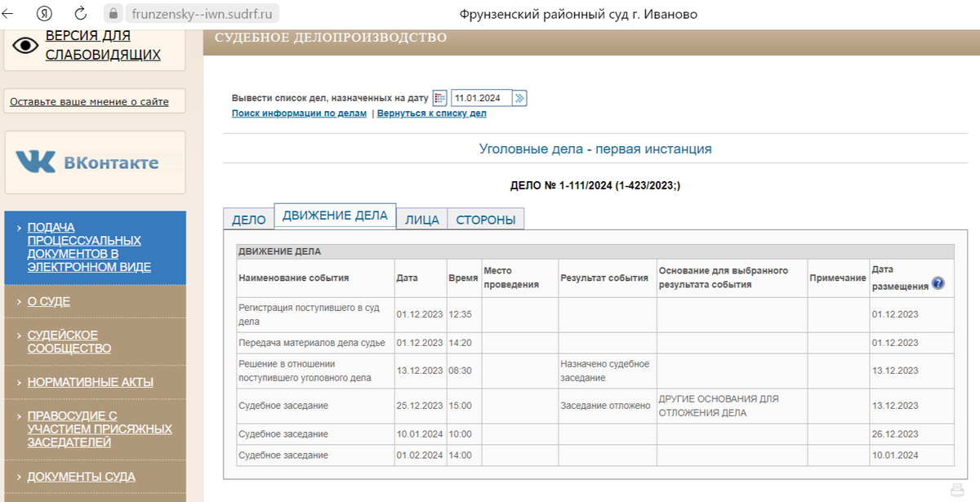Click the double-arrow go button by date

(x=520, y=98)
